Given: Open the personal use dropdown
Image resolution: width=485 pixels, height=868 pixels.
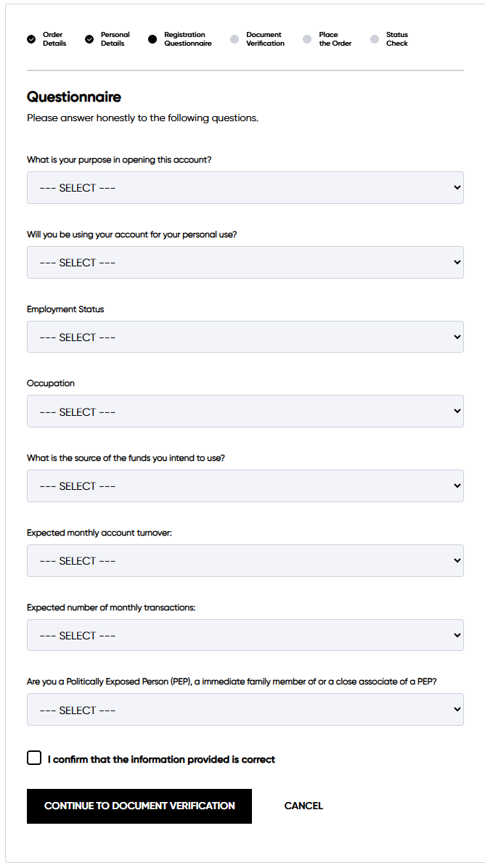Looking at the screenshot, I should (245, 262).
